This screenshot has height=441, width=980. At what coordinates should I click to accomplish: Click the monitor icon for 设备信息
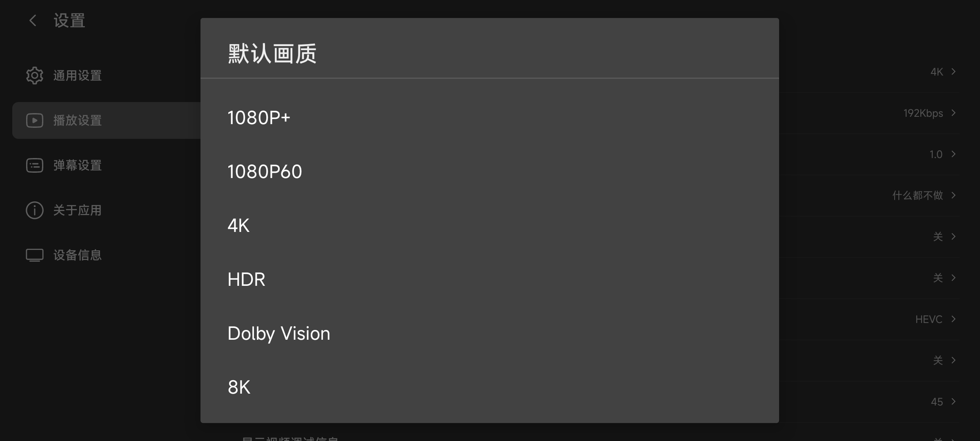[35, 255]
